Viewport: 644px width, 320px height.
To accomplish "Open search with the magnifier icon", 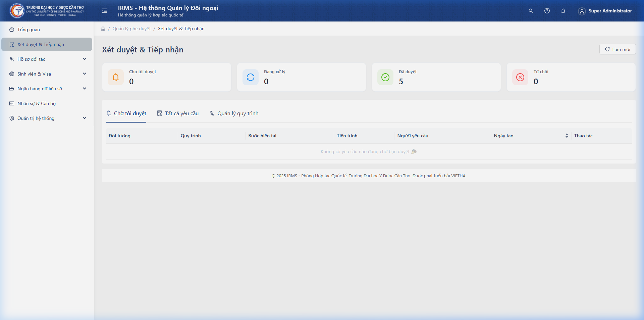I will 531,11.
